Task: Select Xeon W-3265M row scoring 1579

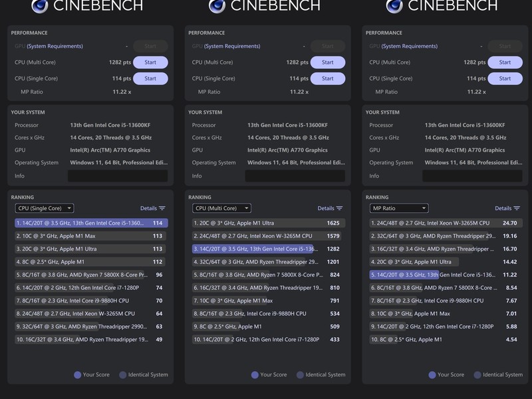Action: point(269,236)
